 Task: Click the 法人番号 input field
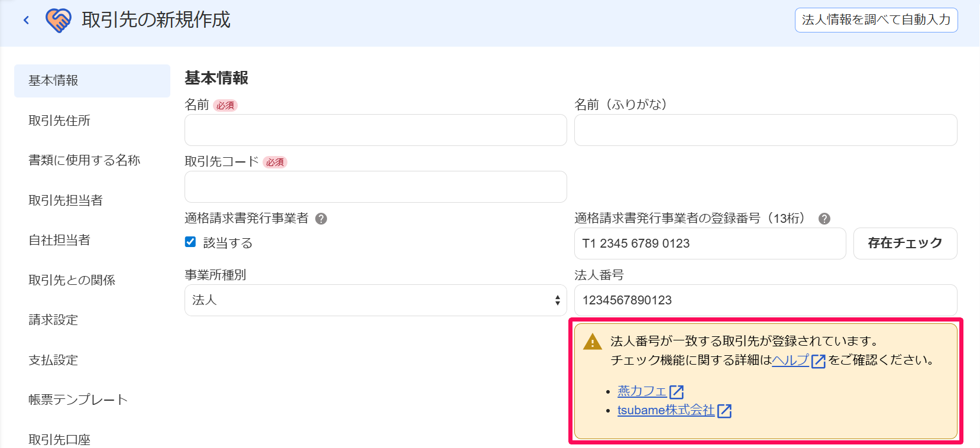(x=765, y=300)
